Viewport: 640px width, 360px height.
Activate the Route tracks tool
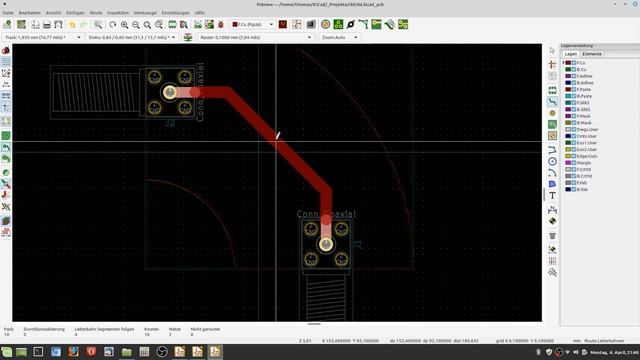(552, 102)
